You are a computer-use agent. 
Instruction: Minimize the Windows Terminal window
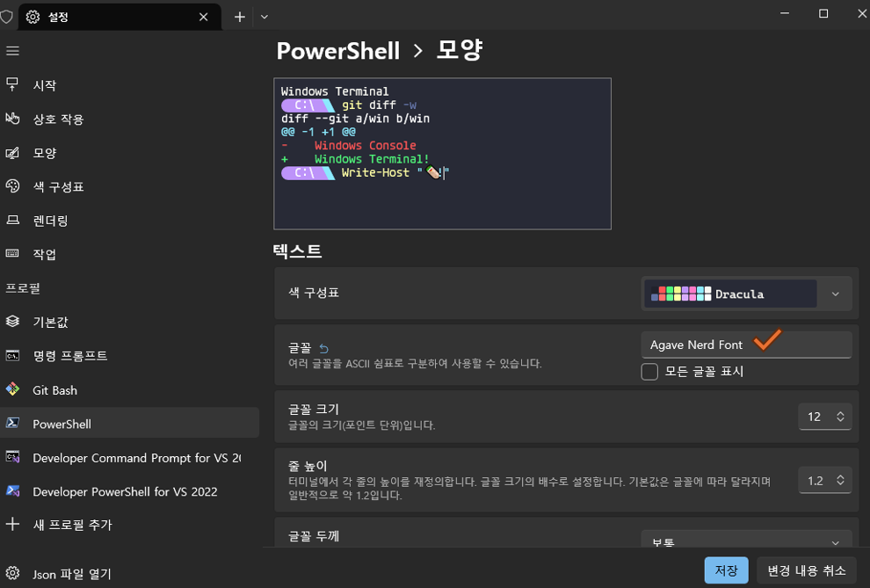coord(785,13)
